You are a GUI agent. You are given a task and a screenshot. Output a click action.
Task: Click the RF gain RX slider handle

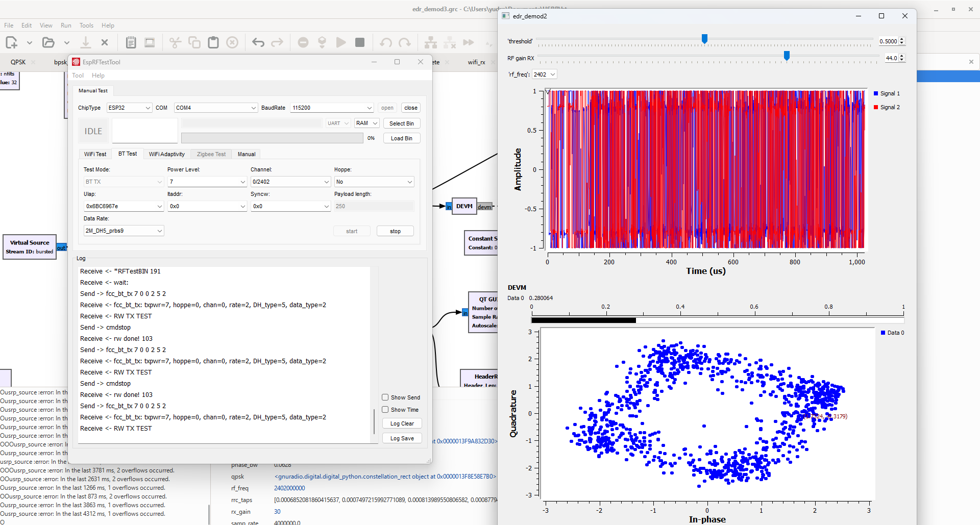coord(787,56)
